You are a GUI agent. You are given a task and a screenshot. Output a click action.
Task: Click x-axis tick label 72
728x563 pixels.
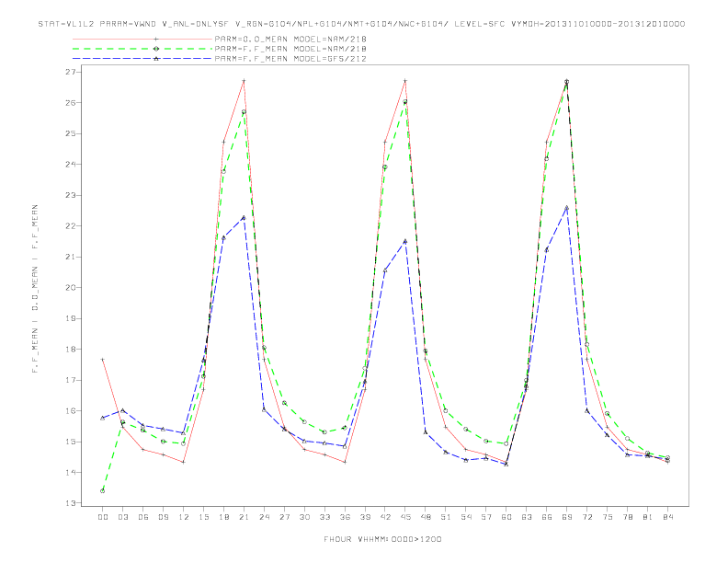tap(587, 517)
